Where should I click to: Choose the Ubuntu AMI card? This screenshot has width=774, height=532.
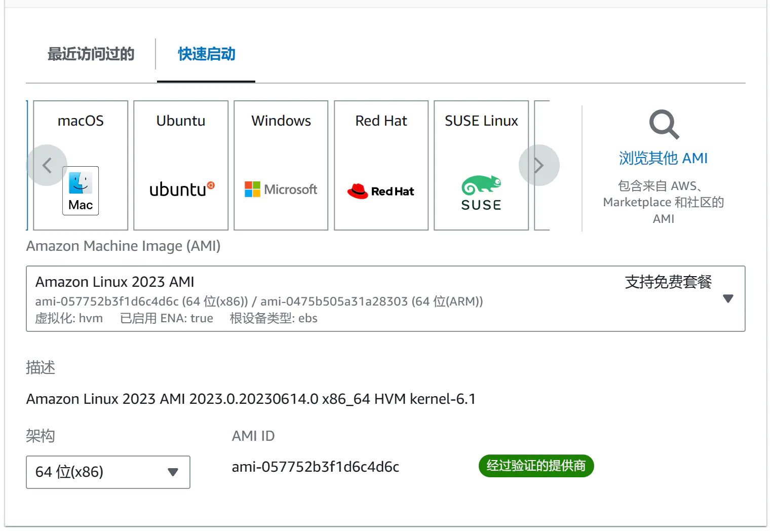coord(181,165)
